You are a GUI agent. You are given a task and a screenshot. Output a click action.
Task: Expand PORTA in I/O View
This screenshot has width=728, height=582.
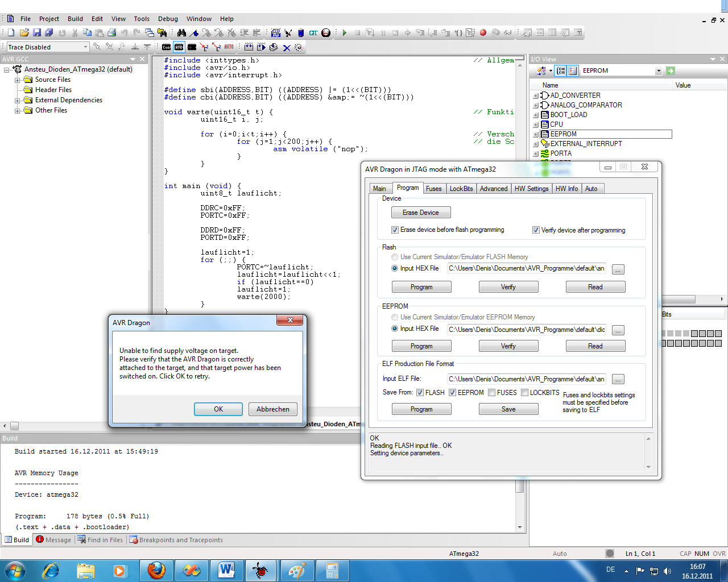coord(535,154)
